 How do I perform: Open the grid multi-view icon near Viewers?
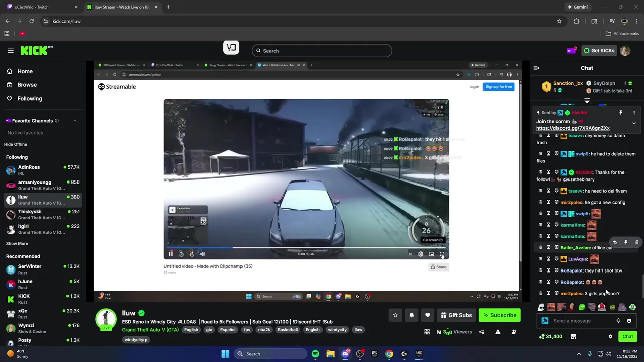click(427, 332)
